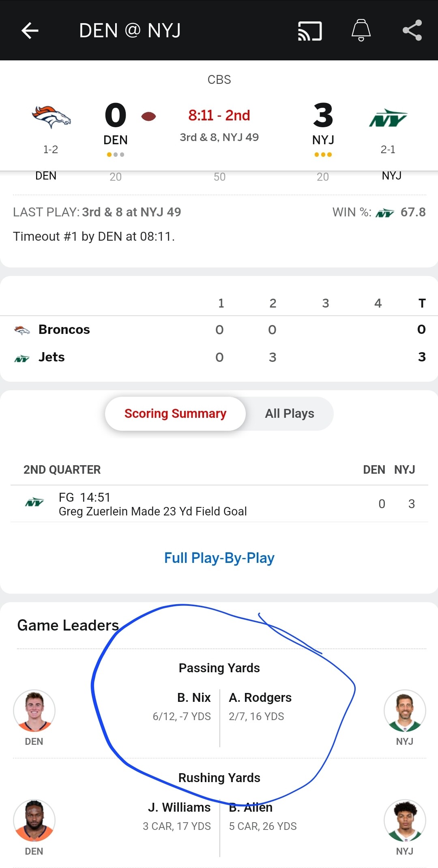Tap the Denver timeout indicator dots
438x868 pixels.
116,154
